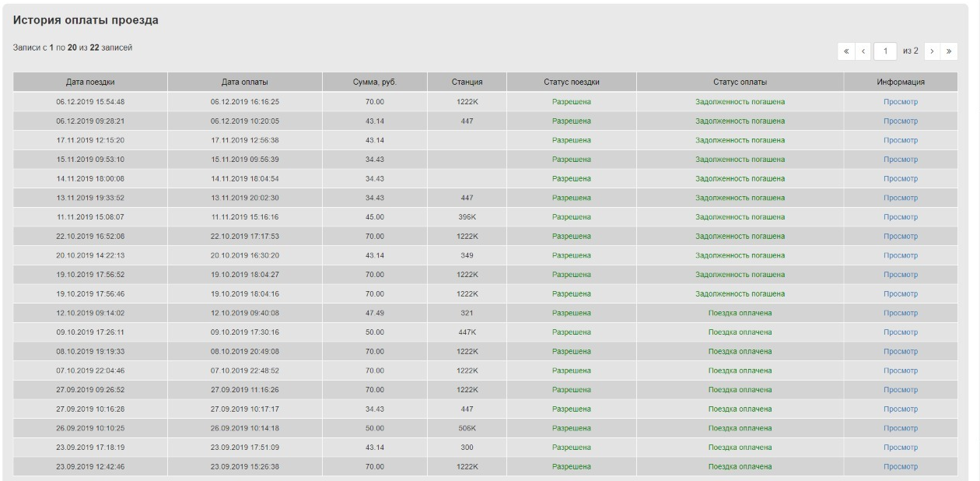Image resolution: width=980 pixels, height=481 pixels.
Task: Click the previous page single-left arrow
Action: 862,51
